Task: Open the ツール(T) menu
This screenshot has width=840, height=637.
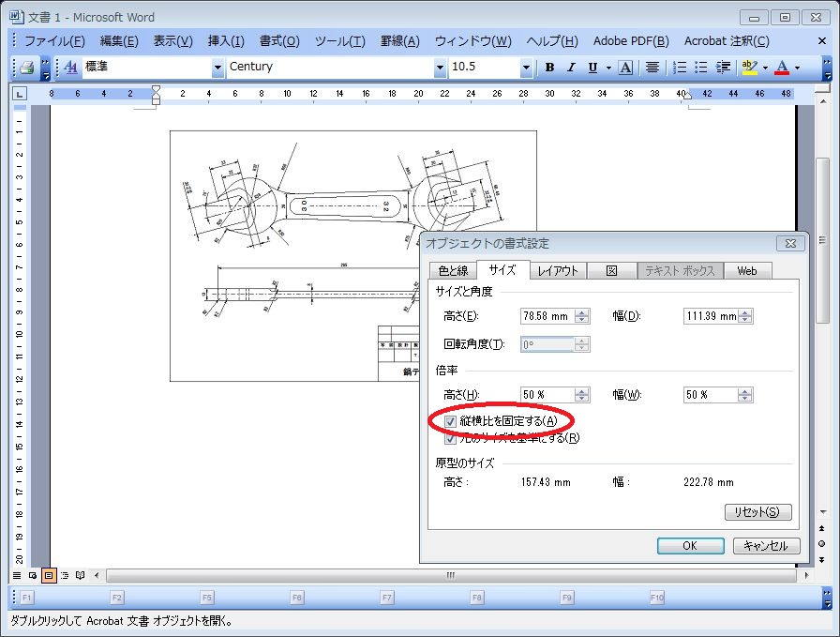Action: 340,41
